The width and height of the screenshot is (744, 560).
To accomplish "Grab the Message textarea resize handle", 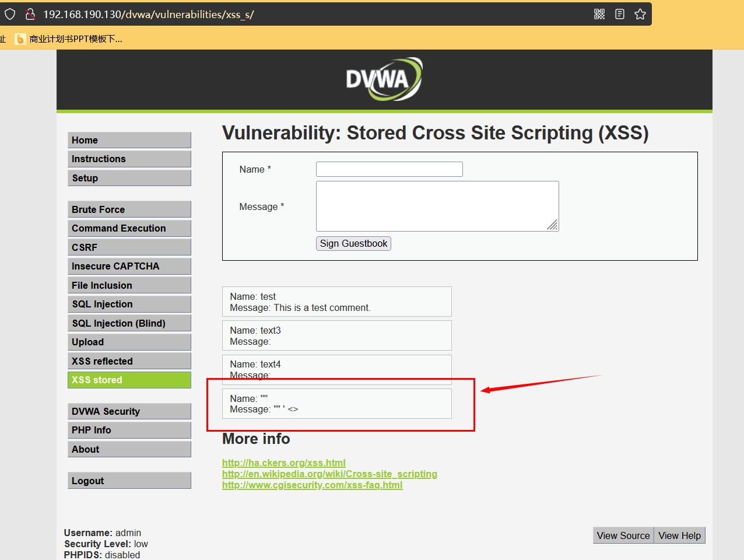I will 553,225.
